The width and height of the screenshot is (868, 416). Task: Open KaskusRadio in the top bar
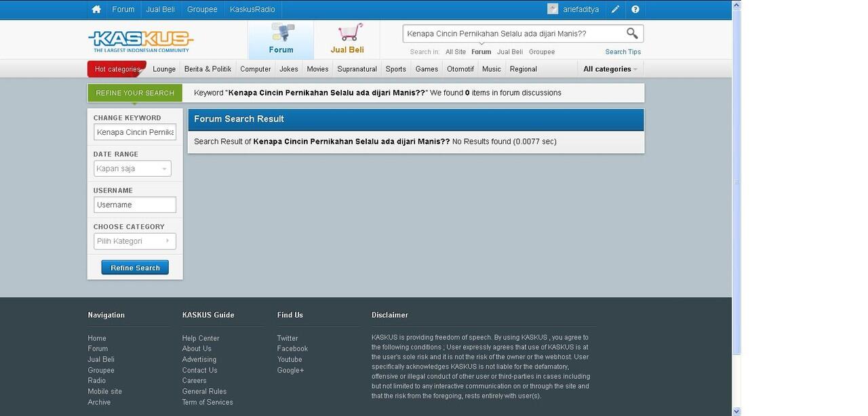[x=252, y=9]
